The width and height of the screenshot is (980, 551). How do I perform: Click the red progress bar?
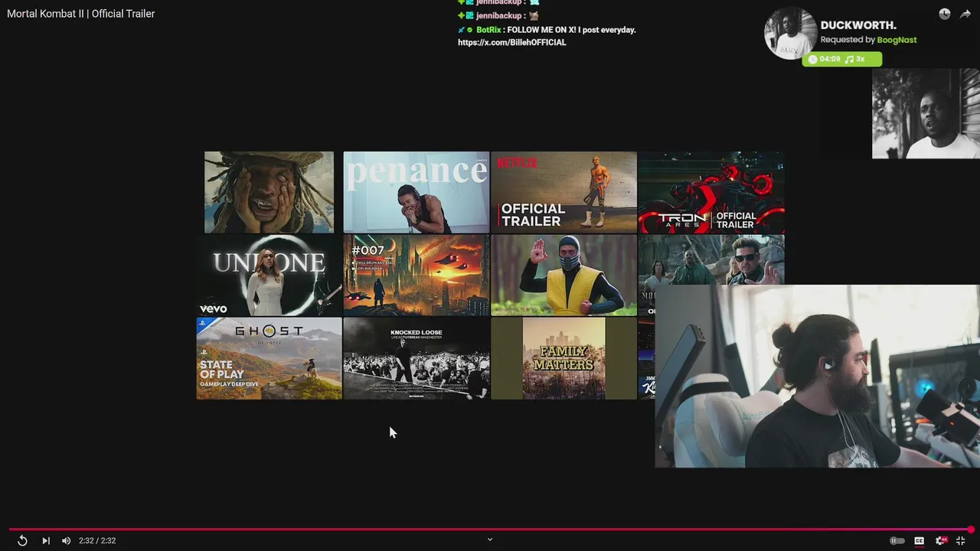coord(490,529)
